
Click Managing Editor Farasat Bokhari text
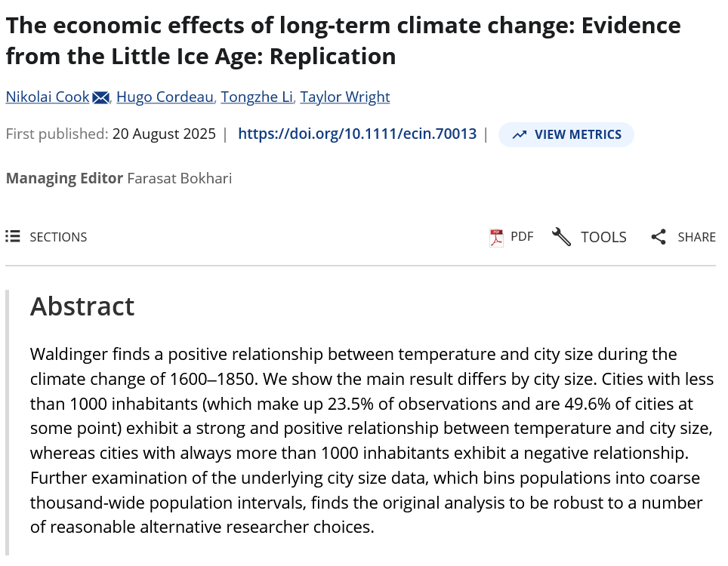point(119,179)
